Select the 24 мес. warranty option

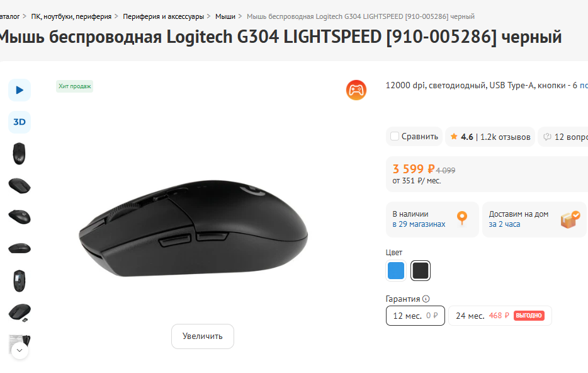[x=500, y=316]
